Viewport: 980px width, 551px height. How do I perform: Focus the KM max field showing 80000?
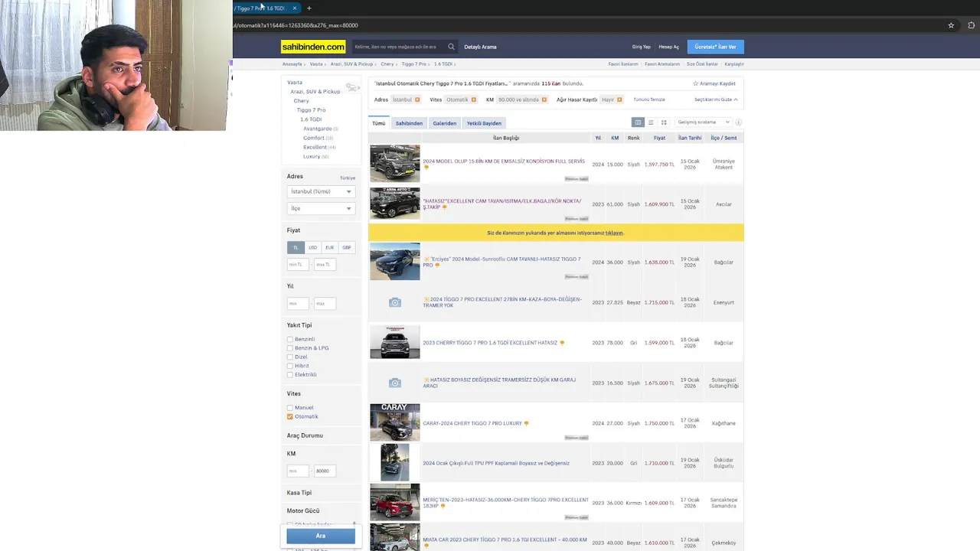pos(324,471)
